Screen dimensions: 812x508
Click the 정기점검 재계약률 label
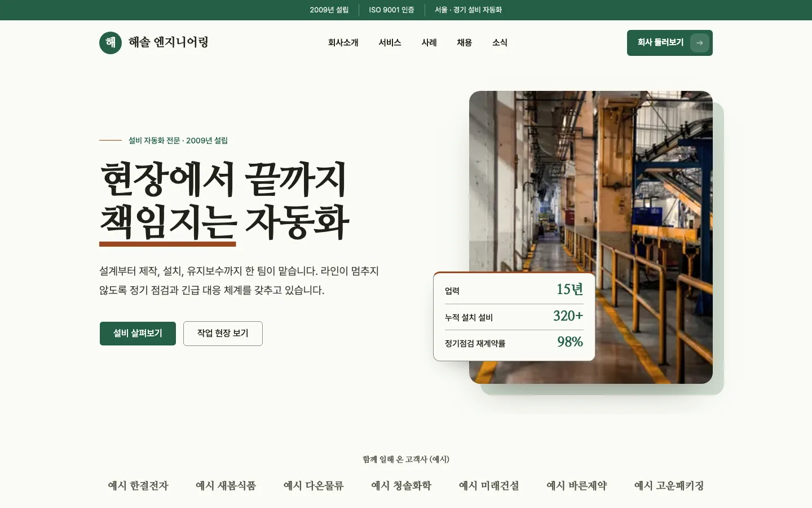pyautogui.click(x=475, y=344)
